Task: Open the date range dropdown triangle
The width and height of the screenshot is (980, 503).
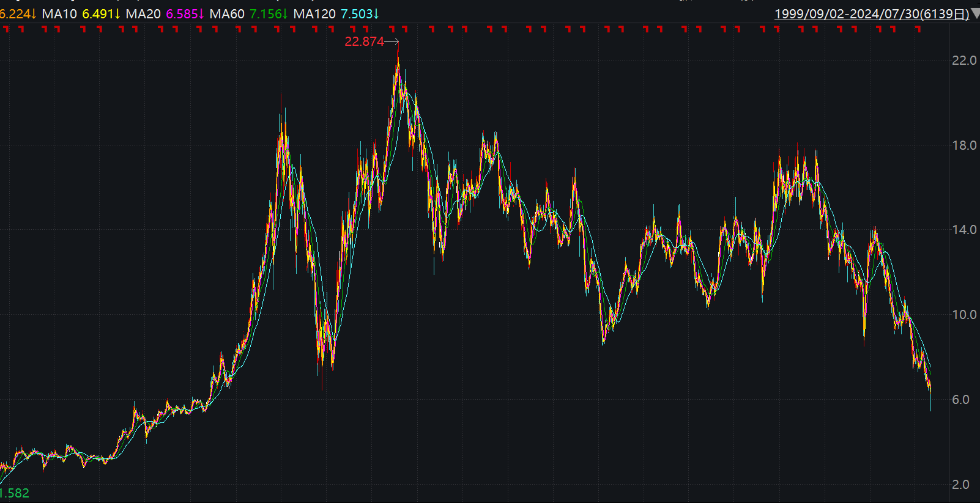Action: point(975,14)
